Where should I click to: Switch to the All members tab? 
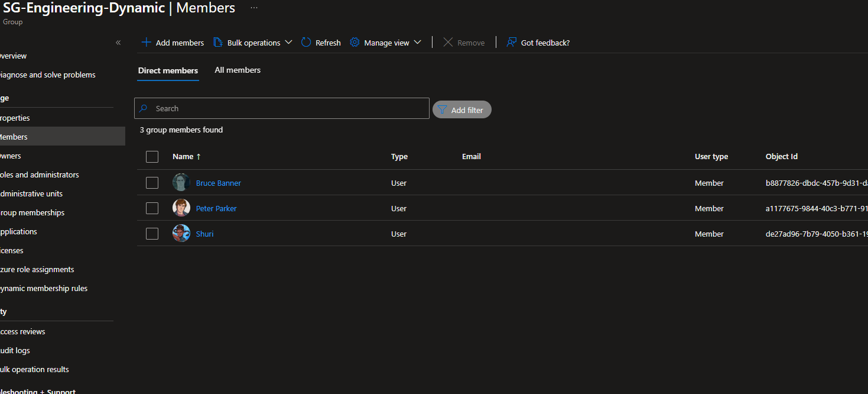tap(238, 70)
